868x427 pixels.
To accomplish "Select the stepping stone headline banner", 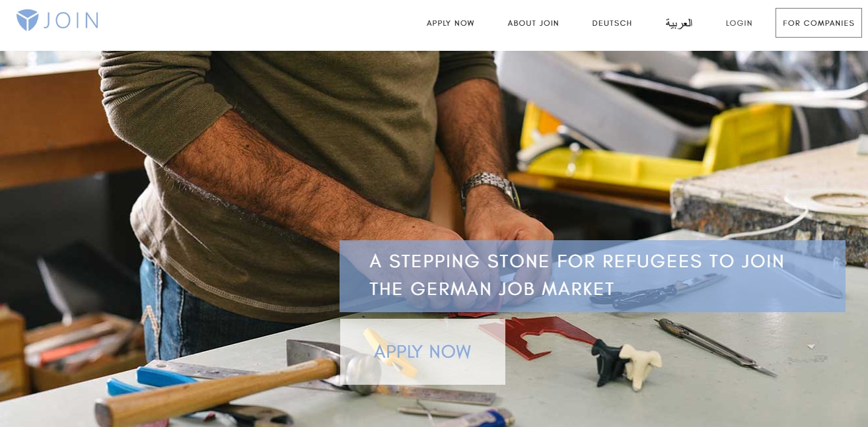I will tap(593, 276).
